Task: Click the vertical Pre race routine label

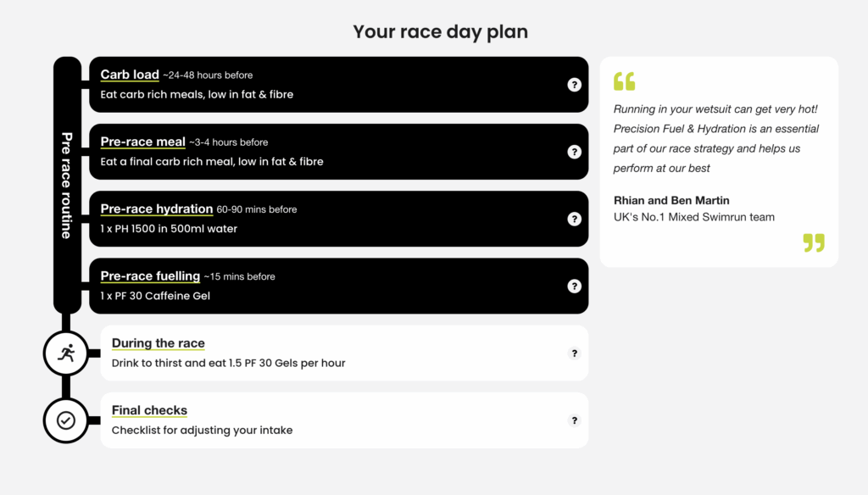Action: point(67,185)
